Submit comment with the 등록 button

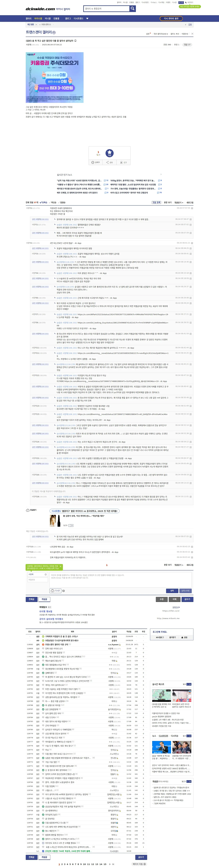[172, 591]
